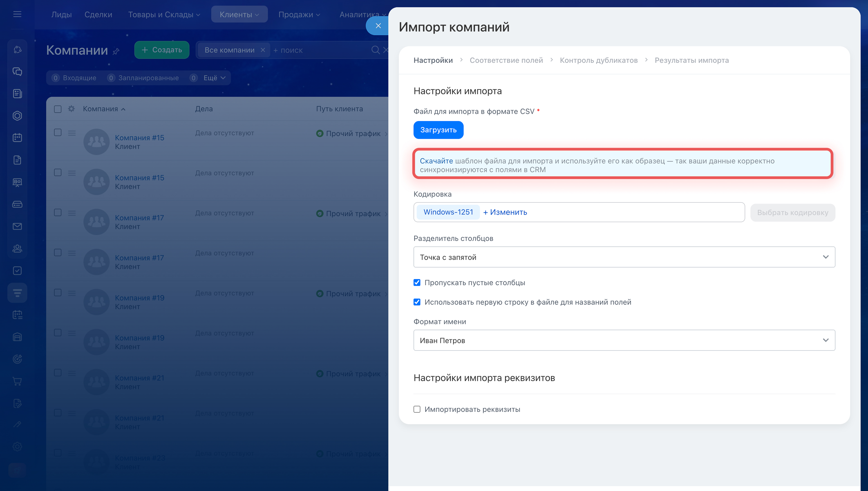Close the import panel with X button
Screen dimensions: 868x491
tap(378, 26)
